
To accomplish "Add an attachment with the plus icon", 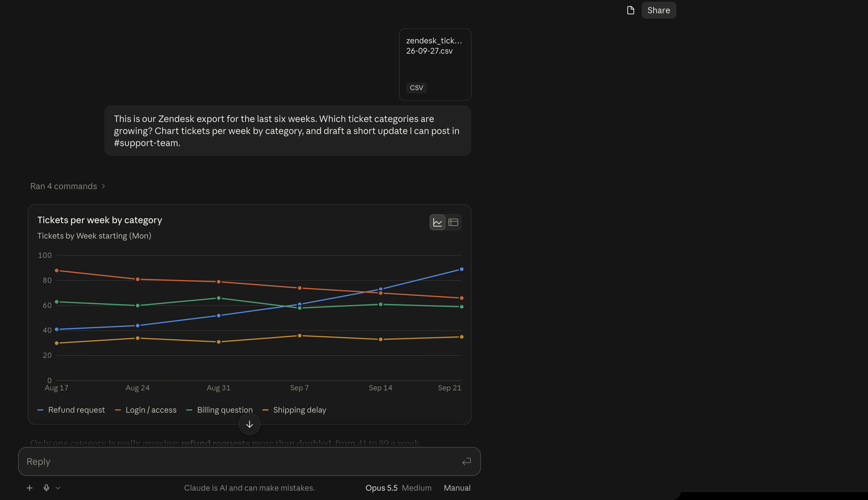I will tap(30, 488).
